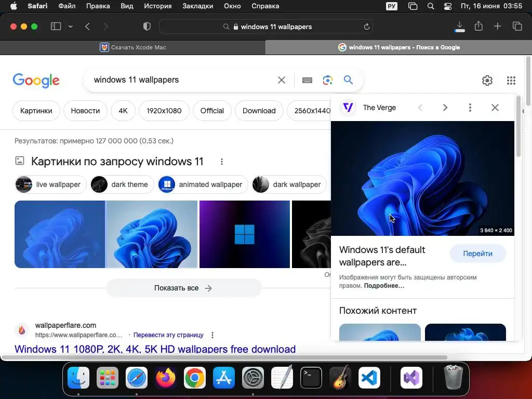
Task: Open Control Center in the menu bar
Action: (x=448, y=6)
